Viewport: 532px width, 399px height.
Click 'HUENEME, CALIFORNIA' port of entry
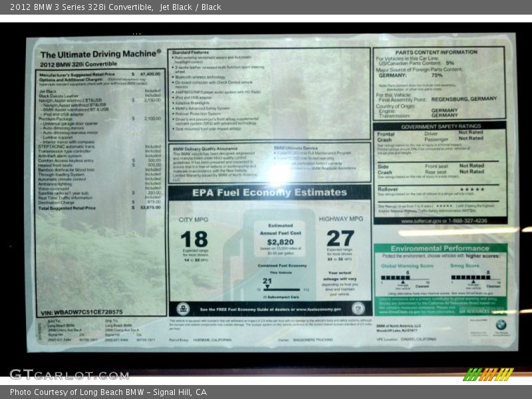point(212,340)
